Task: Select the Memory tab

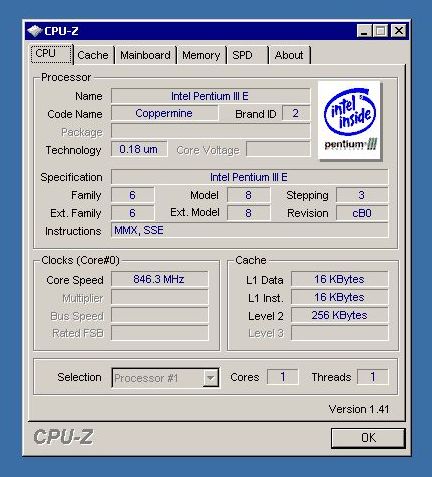Action: click(x=201, y=55)
